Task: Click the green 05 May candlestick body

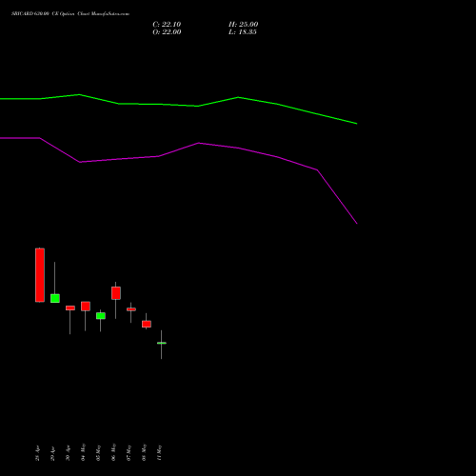Action: coord(101,316)
